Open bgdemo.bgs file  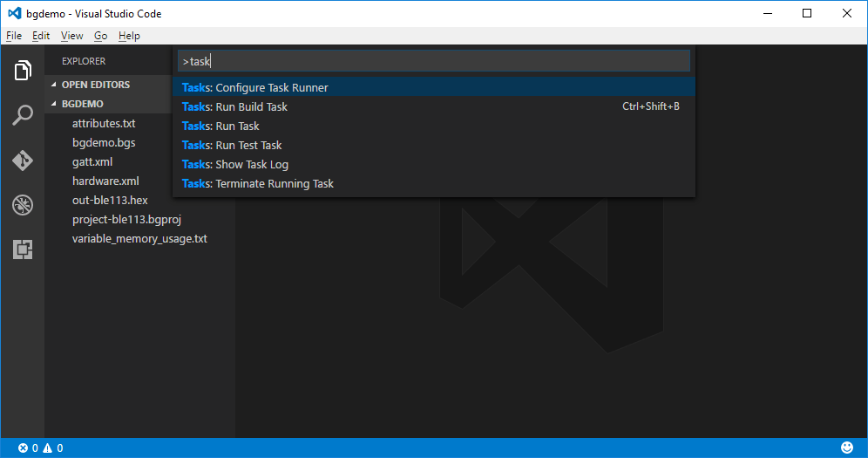(x=104, y=143)
